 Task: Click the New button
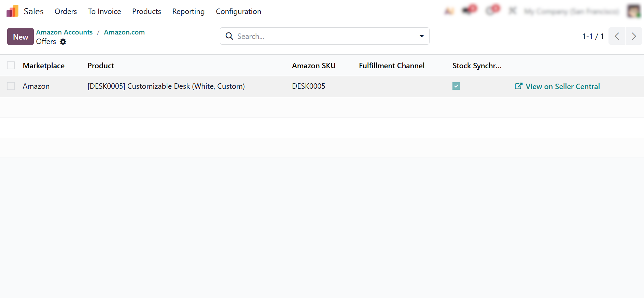(20, 37)
